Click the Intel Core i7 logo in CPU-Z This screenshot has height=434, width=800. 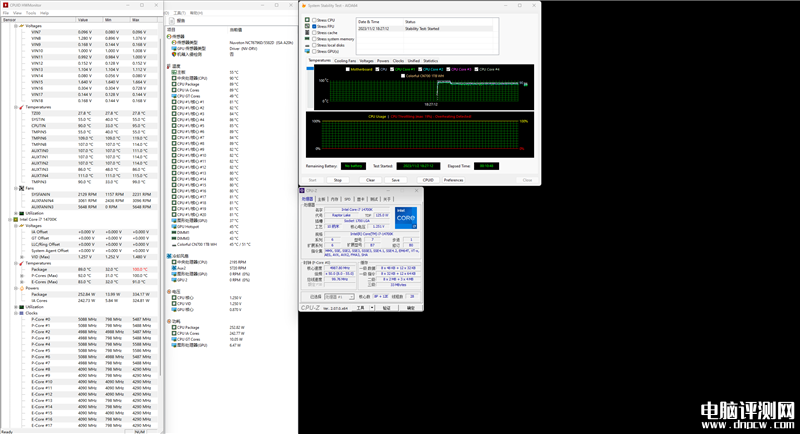coord(406,218)
